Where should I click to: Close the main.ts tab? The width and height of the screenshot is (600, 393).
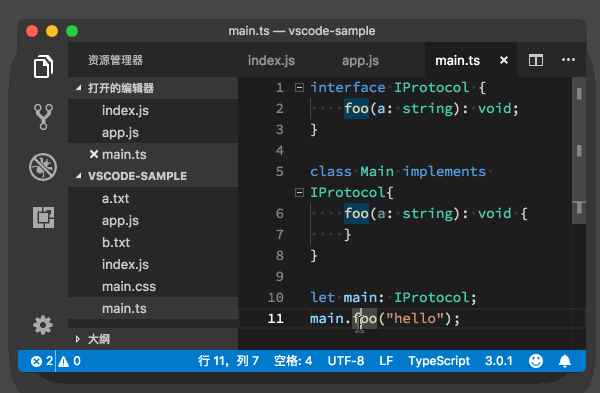tap(504, 60)
